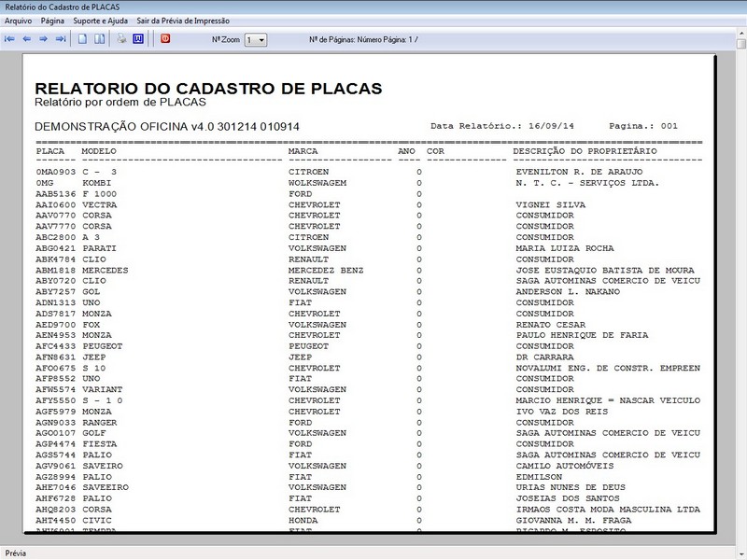Click the Data Relatório 16/09/14 text
The width and height of the screenshot is (747, 560).
point(502,126)
